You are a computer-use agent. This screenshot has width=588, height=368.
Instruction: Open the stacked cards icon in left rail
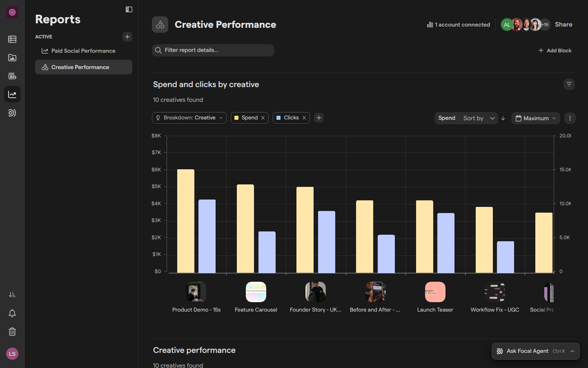[x=12, y=76]
